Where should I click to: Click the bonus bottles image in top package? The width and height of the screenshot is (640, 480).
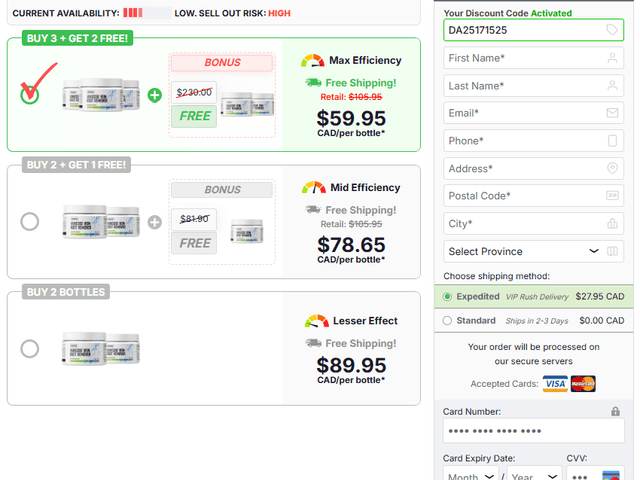(246, 102)
